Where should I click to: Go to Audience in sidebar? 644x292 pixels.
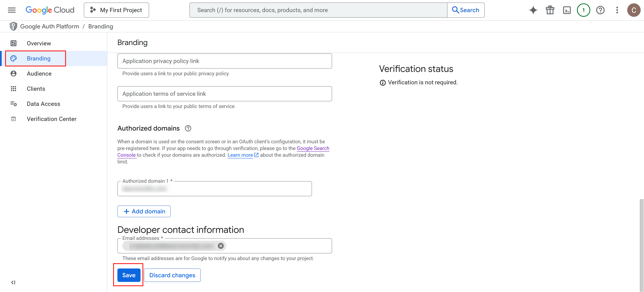[39, 74]
